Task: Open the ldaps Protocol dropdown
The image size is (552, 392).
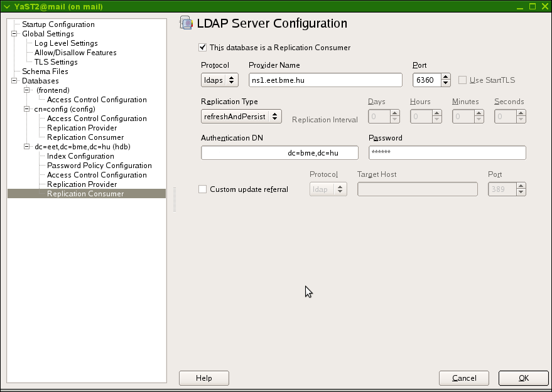Action: click(220, 80)
